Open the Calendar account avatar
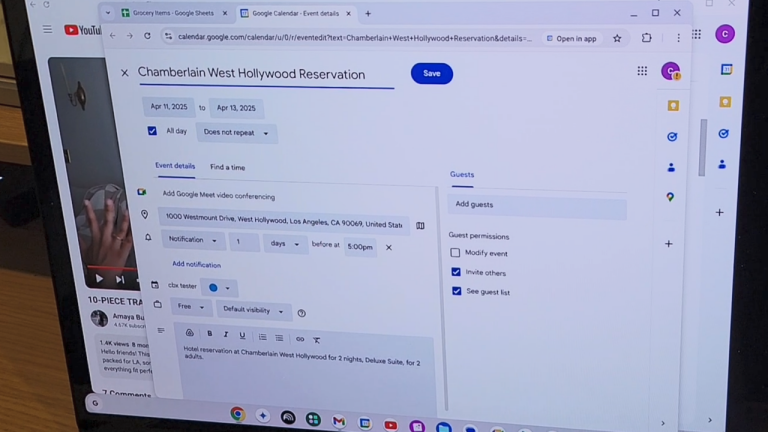Image resolution: width=768 pixels, height=432 pixels. coord(671,72)
